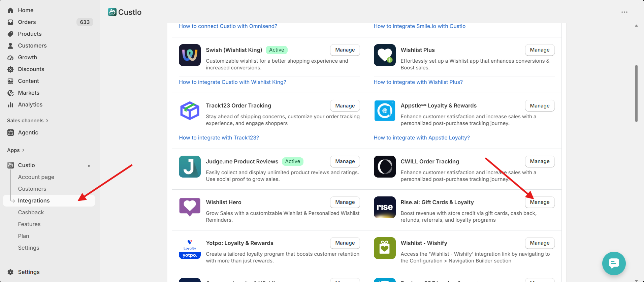Select Integrations in the Custlo submenu
Image resolution: width=644 pixels, height=282 pixels.
pyautogui.click(x=49, y=201)
